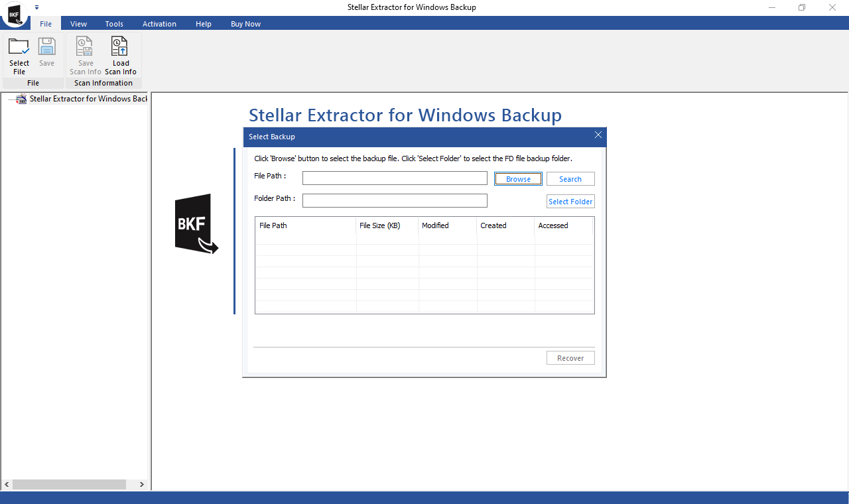Select Stellar Extractor tree root node
The width and height of the screenshot is (849, 504).
point(88,99)
